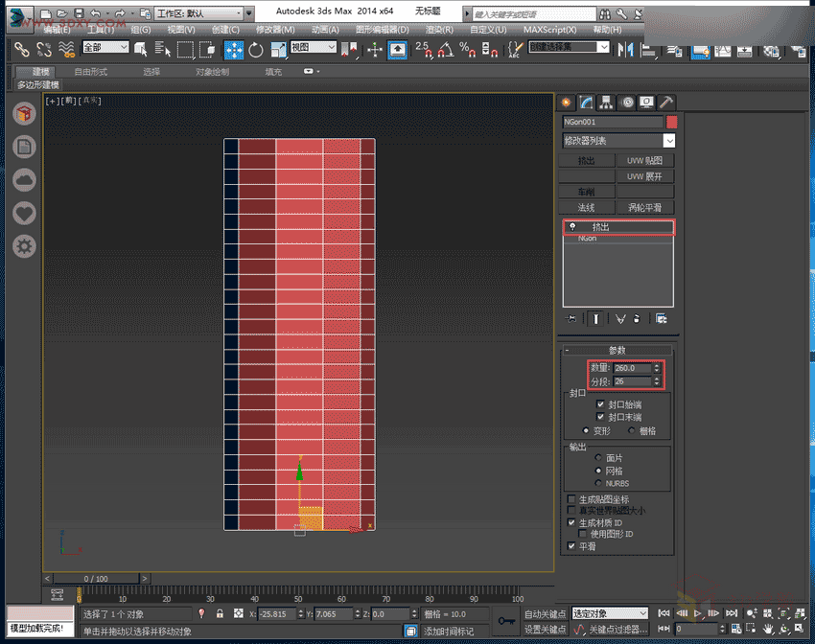Image resolution: width=815 pixels, height=644 pixels.
Task: Collapse the 参数 rollout
Action: click(617, 350)
